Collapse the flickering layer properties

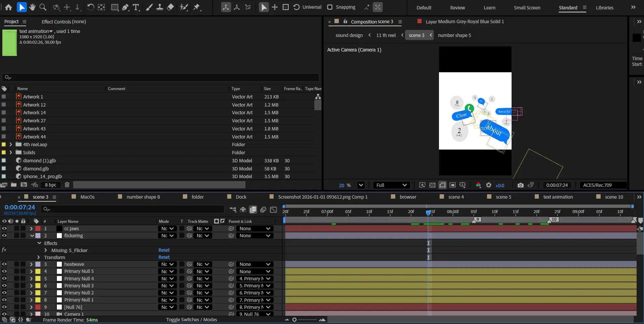click(x=32, y=236)
